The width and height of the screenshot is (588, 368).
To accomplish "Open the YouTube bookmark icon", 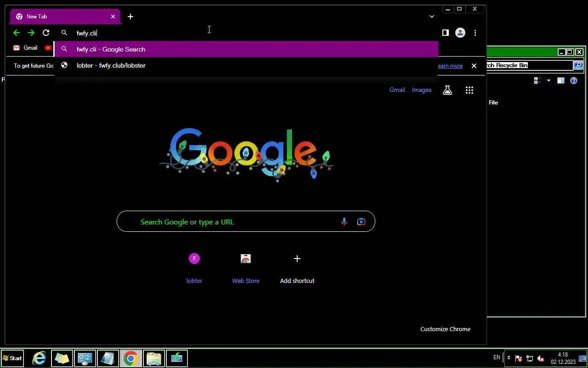I will [x=48, y=48].
